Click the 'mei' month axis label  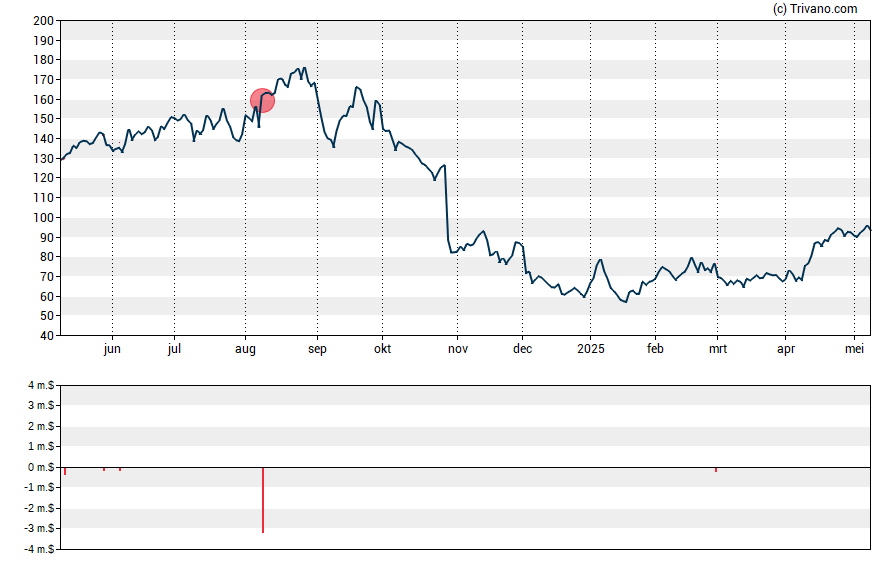point(854,349)
